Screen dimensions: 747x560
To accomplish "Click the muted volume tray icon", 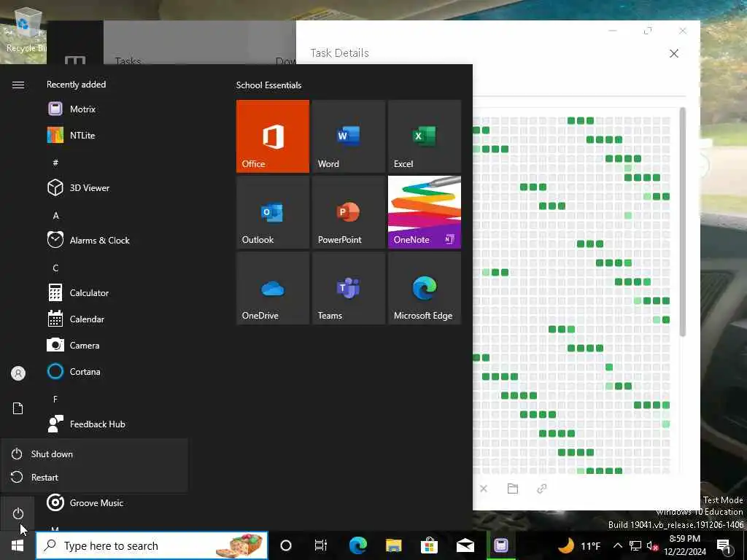I will [x=651, y=545].
